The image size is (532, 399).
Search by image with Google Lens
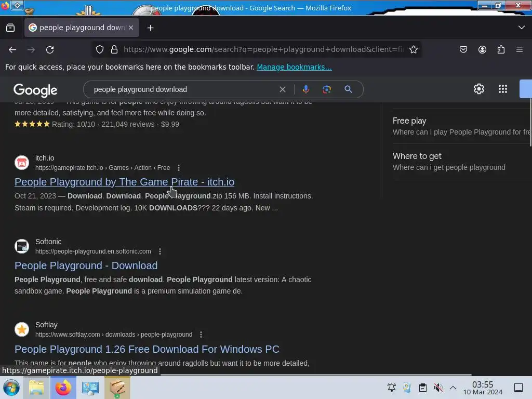click(x=327, y=89)
